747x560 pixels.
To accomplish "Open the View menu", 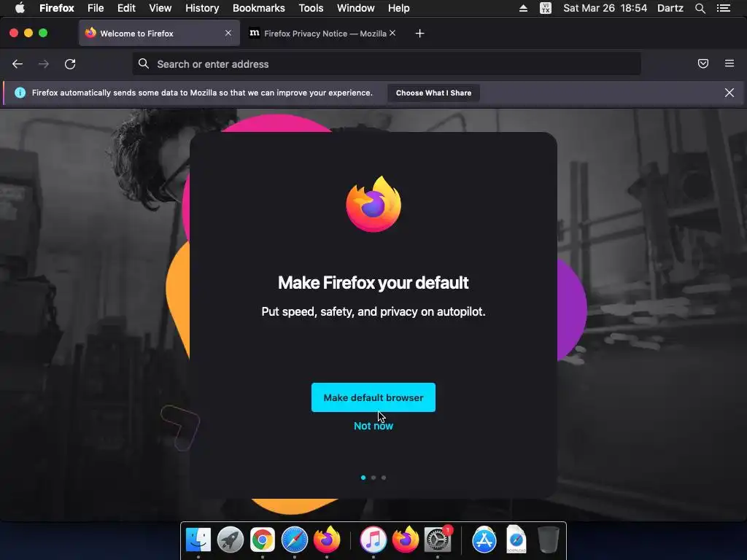I will pos(160,8).
